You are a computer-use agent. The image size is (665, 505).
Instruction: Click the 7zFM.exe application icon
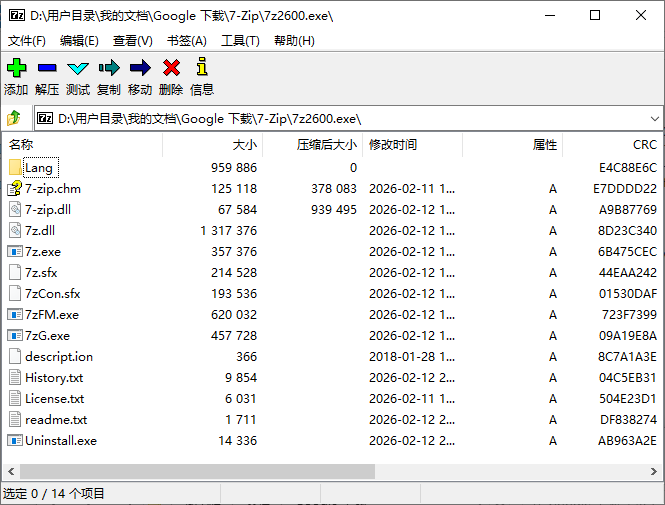(15, 315)
